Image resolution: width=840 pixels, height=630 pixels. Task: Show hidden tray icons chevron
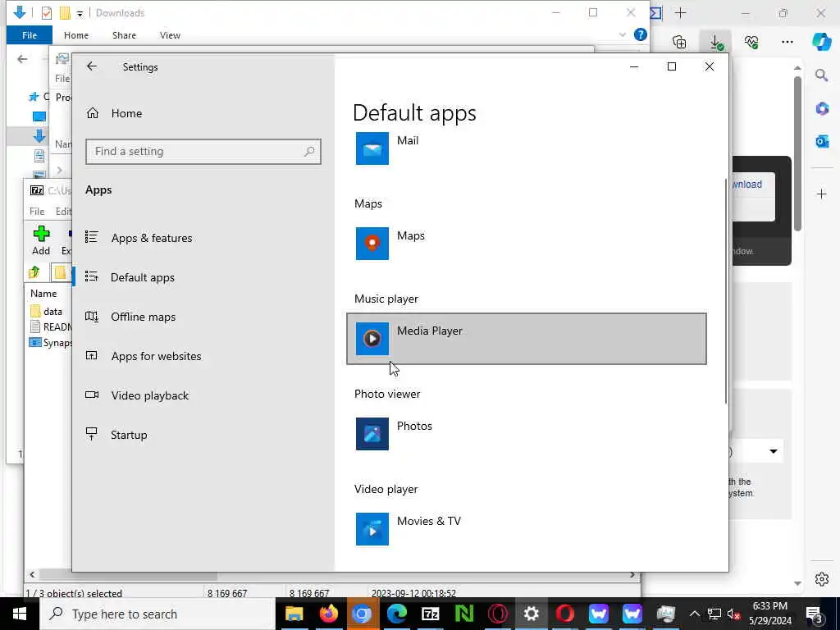[x=694, y=614]
